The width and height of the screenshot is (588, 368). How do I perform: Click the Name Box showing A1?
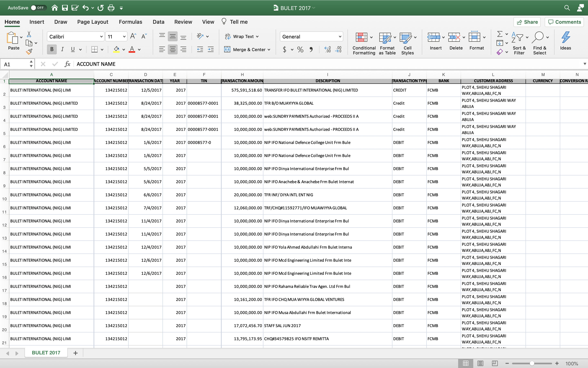tap(17, 64)
